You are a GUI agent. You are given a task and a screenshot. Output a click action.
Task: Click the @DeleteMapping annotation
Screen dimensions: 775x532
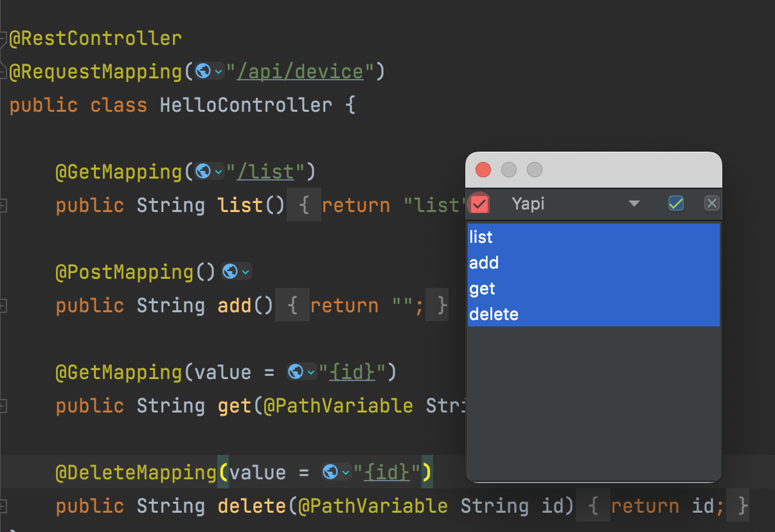pos(136,472)
